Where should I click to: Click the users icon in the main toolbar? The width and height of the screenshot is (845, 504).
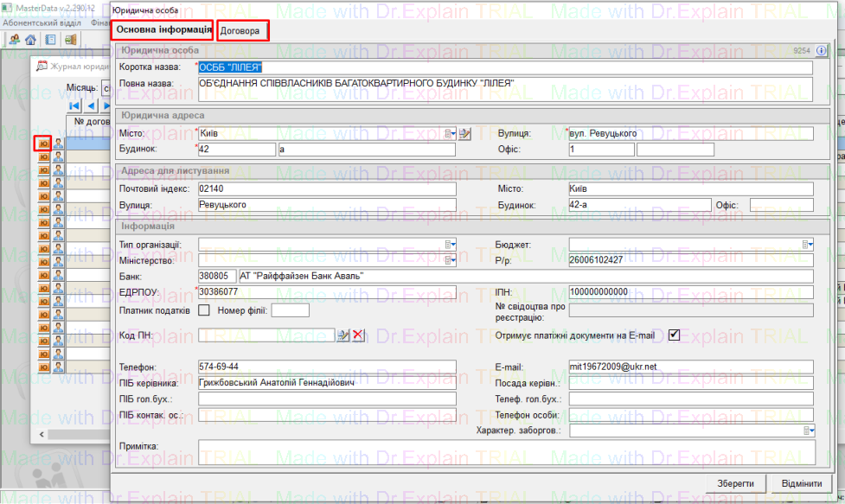click(14, 40)
